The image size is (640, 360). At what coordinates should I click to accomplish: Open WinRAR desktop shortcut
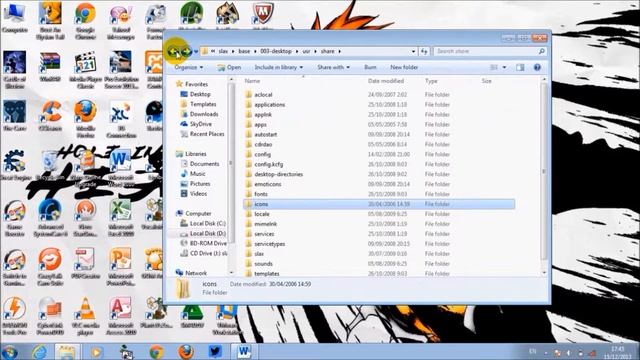(50, 67)
